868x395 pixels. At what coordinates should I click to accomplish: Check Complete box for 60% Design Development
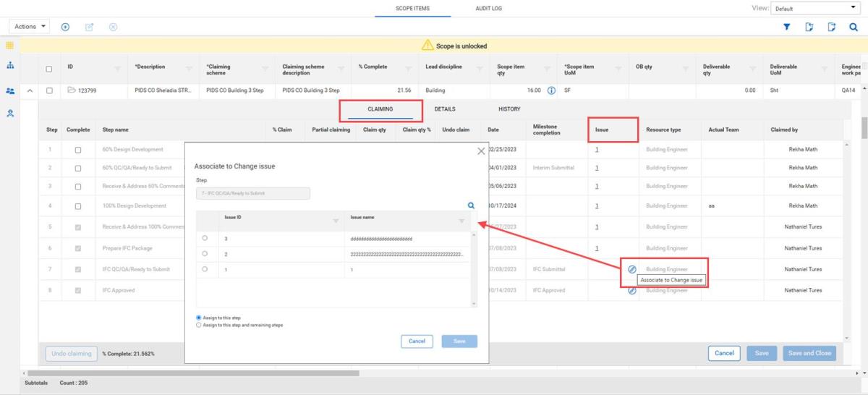pos(78,150)
